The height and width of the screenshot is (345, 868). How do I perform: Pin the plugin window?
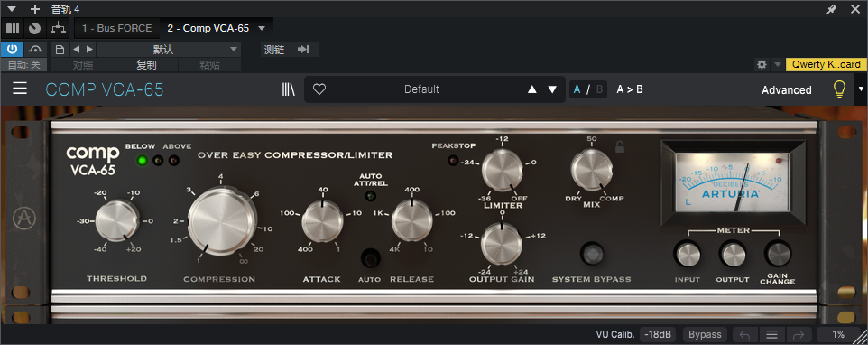pos(832,9)
